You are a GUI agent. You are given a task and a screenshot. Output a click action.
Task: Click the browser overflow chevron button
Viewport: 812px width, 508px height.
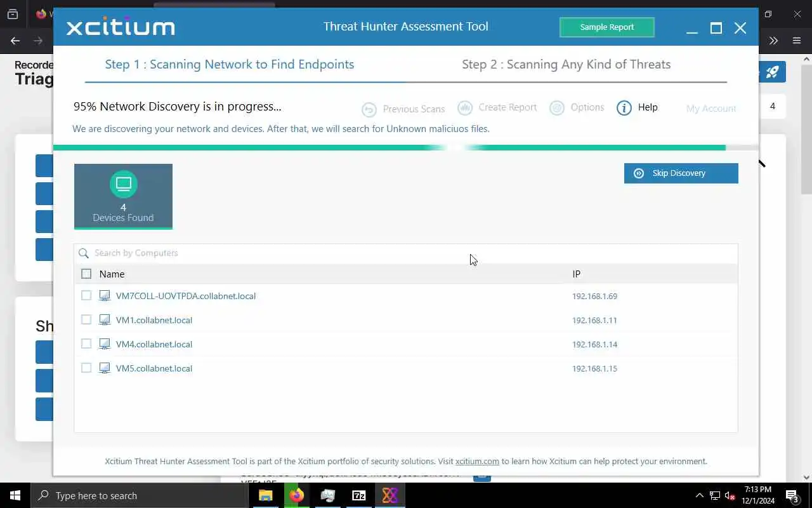pos(773,41)
